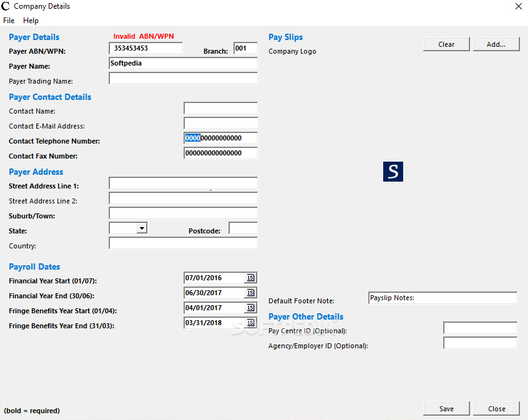Screen dimensions: 528x420
Task: Click the company logo S thumbnail
Action: click(393, 172)
